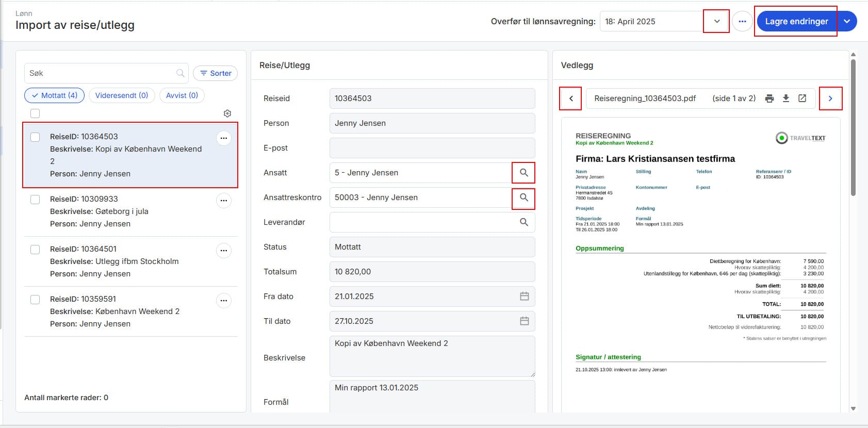
Task: Open attachment in new window
Action: pyautogui.click(x=803, y=98)
